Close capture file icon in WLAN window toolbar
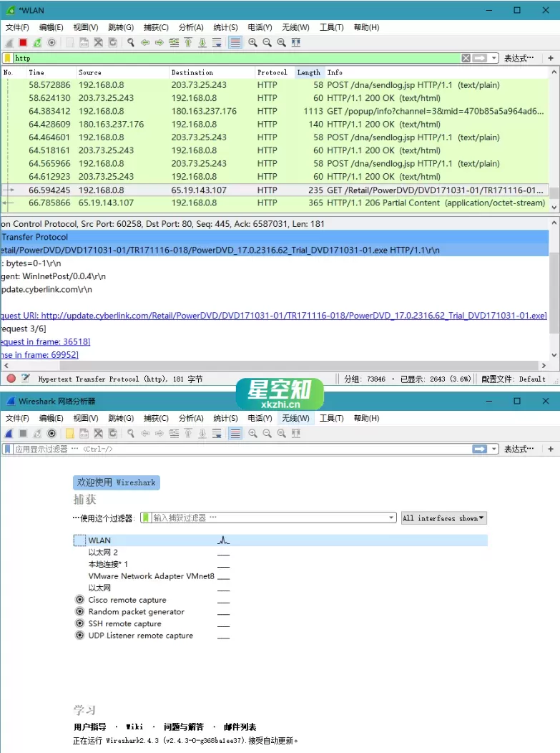The image size is (560, 753). 99,43
